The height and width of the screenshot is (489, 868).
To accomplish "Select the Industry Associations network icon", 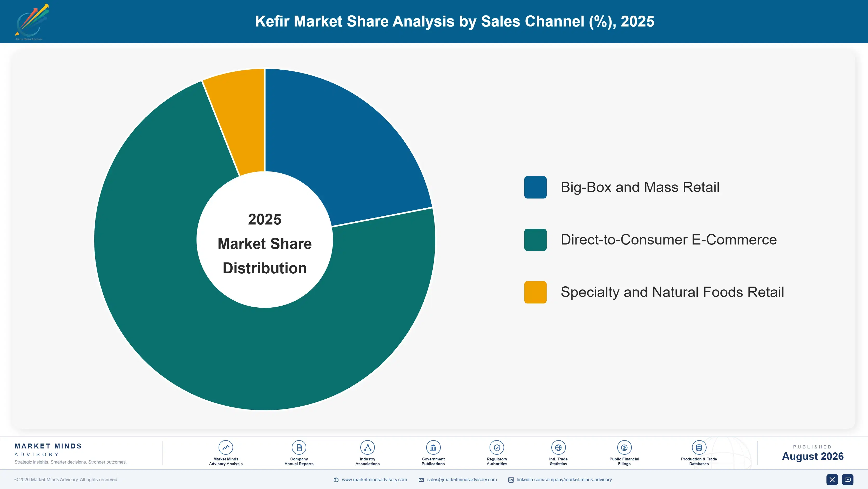I will coord(367,447).
